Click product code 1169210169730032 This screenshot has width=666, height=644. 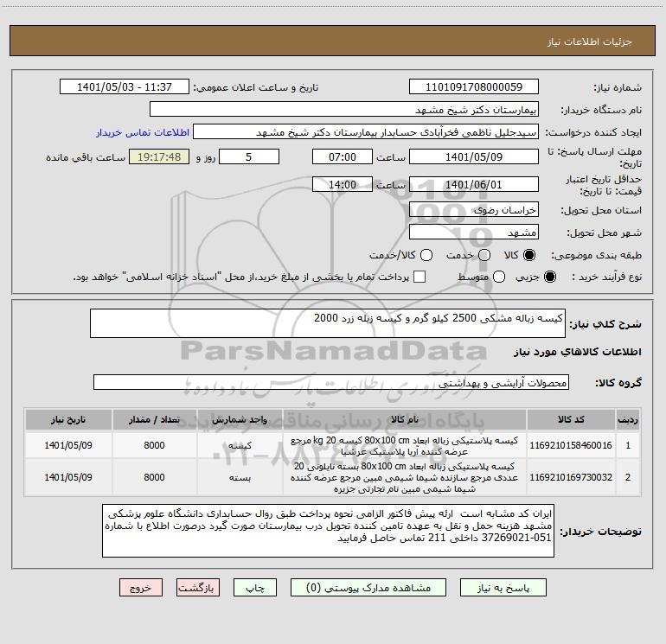tap(571, 477)
